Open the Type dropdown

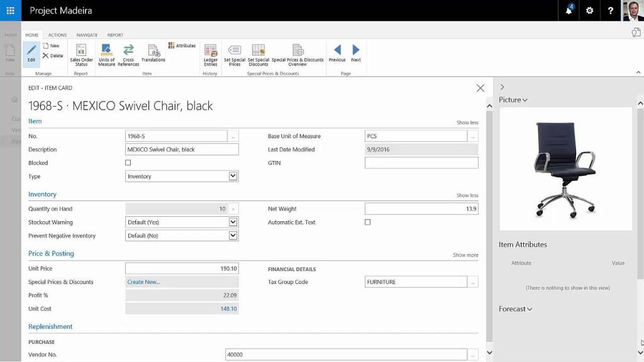pos(234,176)
